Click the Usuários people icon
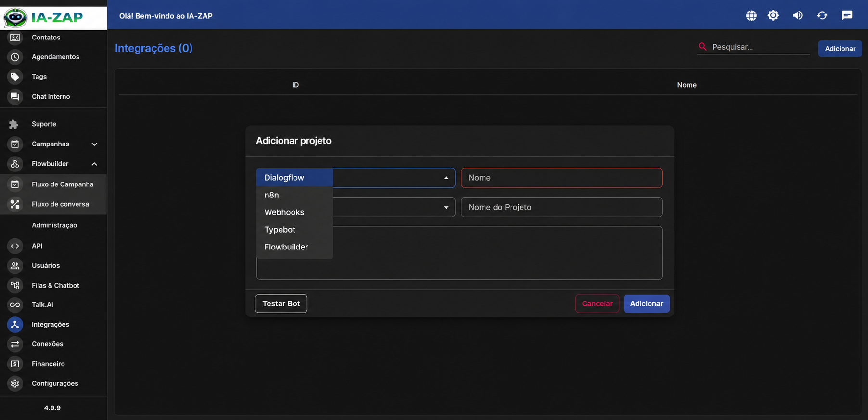This screenshot has height=420, width=868. tap(15, 265)
